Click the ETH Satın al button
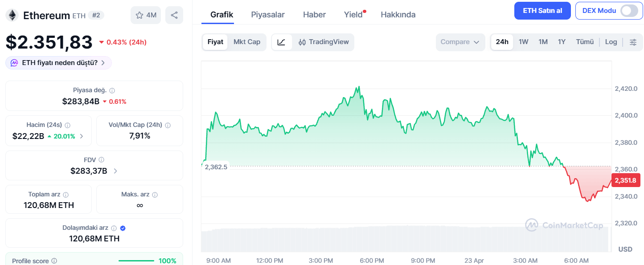The image size is (644, 265). pos(542,10)
